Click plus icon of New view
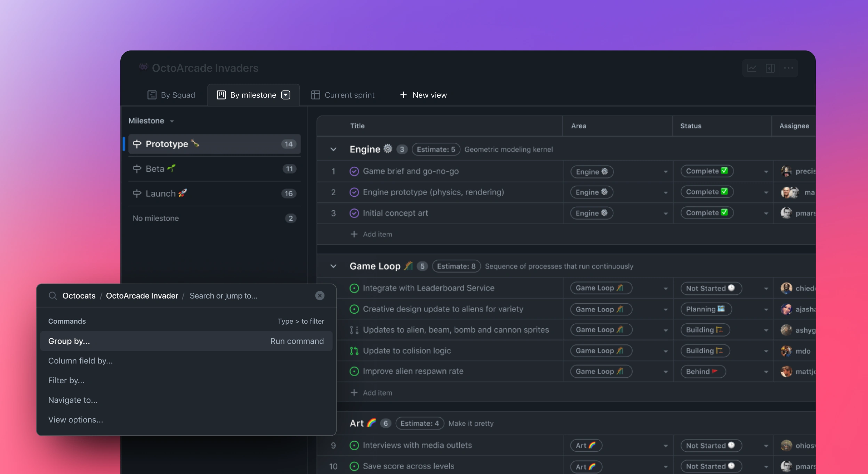This screenshot has width=868, height=474. click(403, 95)
